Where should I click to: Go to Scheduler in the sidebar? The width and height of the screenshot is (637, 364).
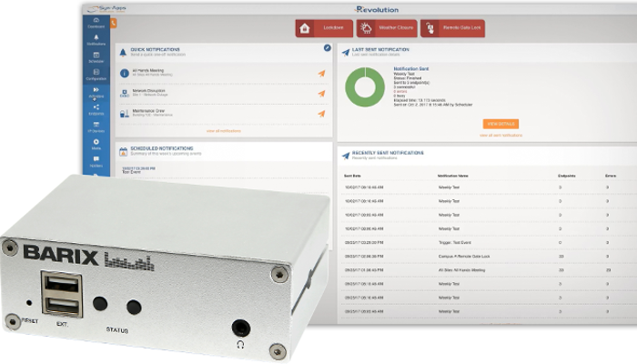[96, 57]
